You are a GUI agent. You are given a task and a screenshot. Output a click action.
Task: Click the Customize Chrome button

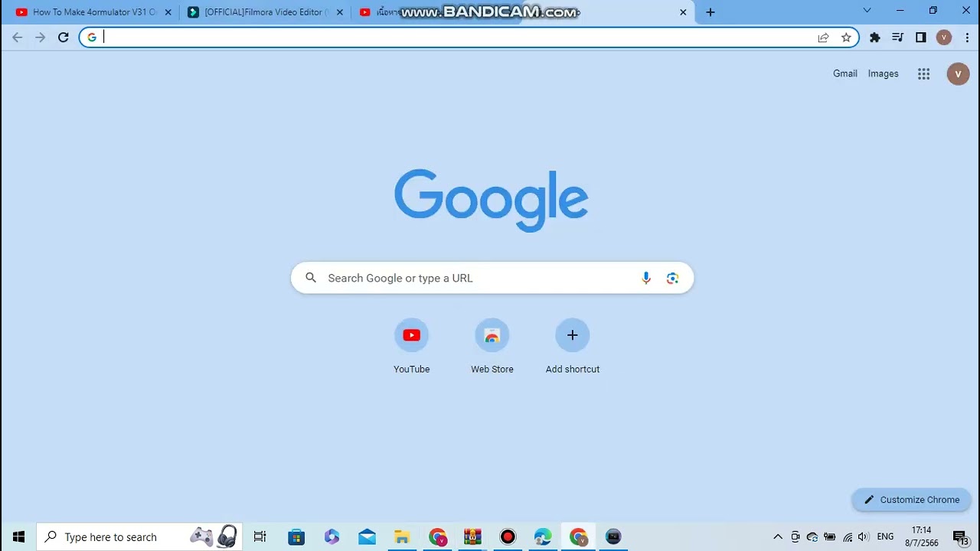[911, 500]
